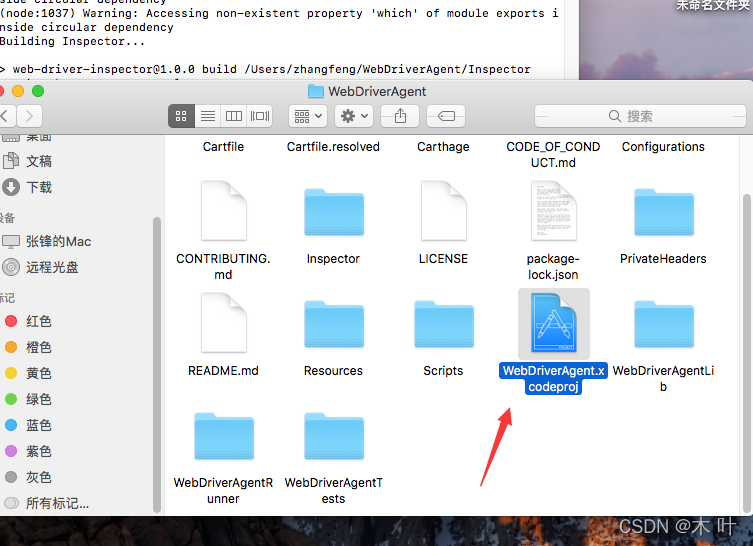Switch Finder to list view
This screenshot has width=753, height=546.
[207, 116]
